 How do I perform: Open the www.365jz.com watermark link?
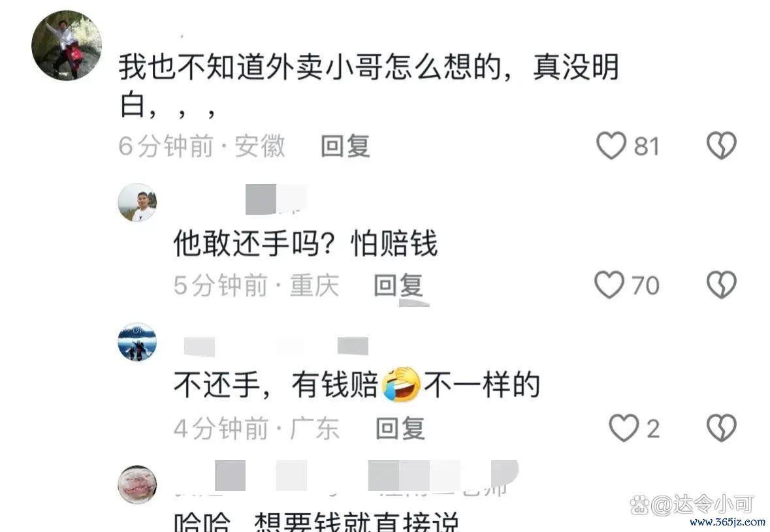pos(728,522)
